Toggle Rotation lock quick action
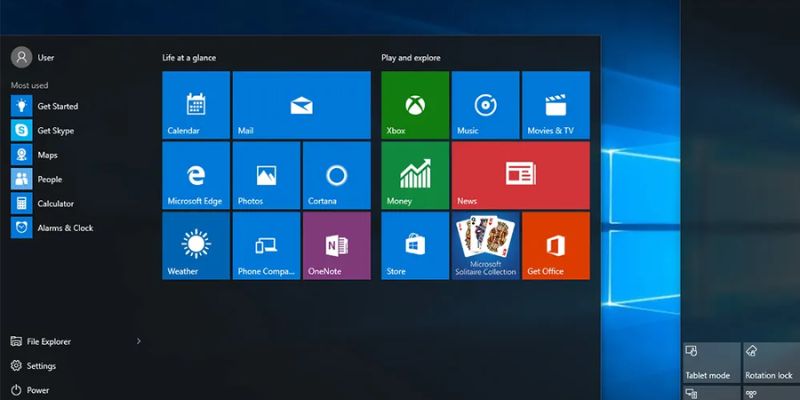 tap(769, 362)
